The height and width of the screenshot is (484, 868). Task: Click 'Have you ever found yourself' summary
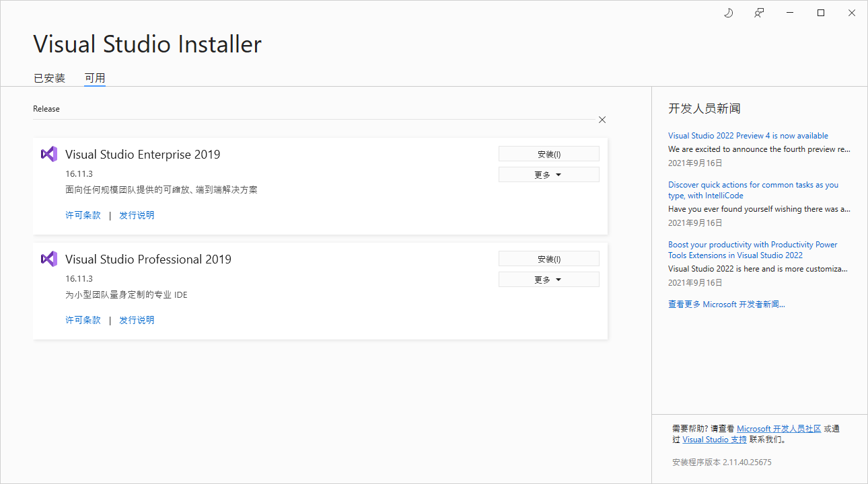click(759, 209)
